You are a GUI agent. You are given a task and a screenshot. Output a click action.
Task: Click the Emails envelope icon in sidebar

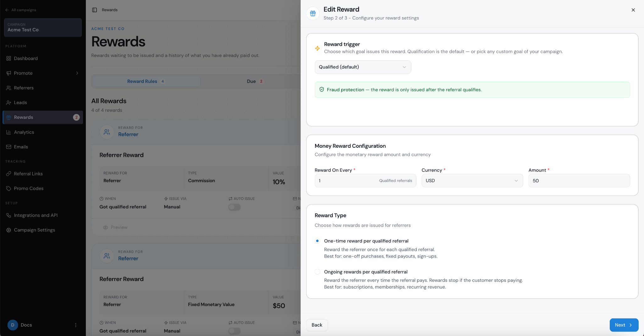(x=8, y=147)
